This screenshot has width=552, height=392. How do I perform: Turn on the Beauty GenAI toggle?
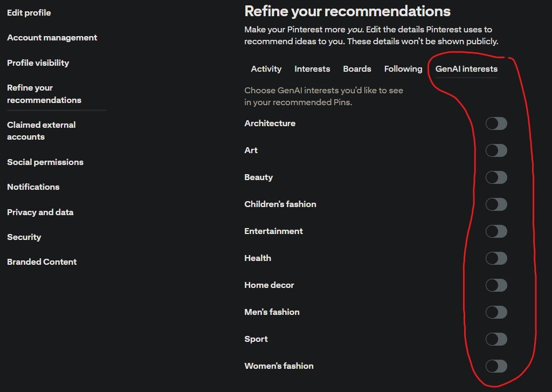point(496,177)
